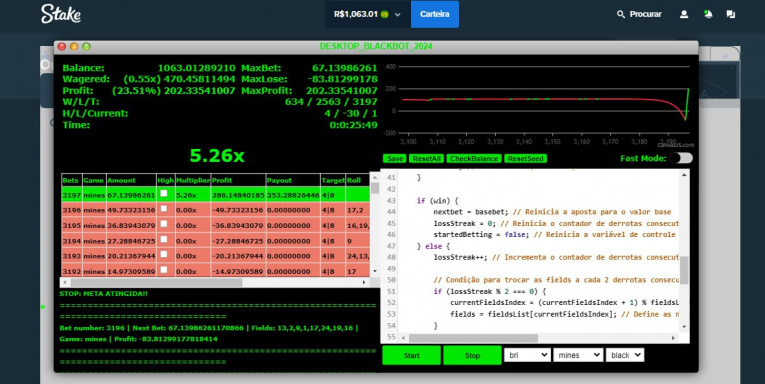Click the Stake logo
Image resolution: width=765 pixels, height=384 pixels.
[x=60, y=14]
